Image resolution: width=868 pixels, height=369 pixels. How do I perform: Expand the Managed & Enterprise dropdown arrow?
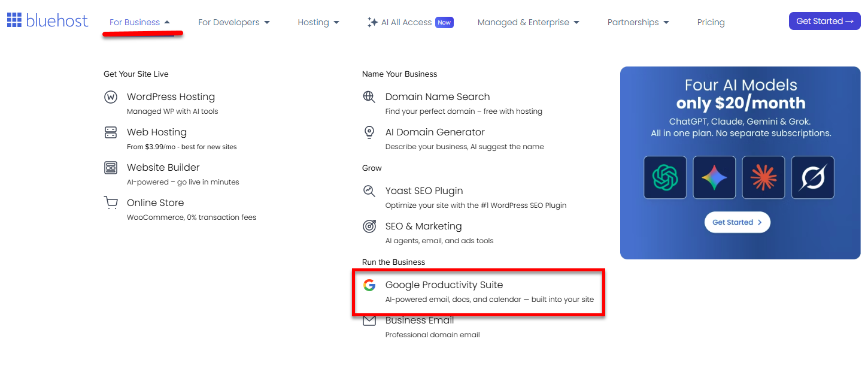[576, 22]
